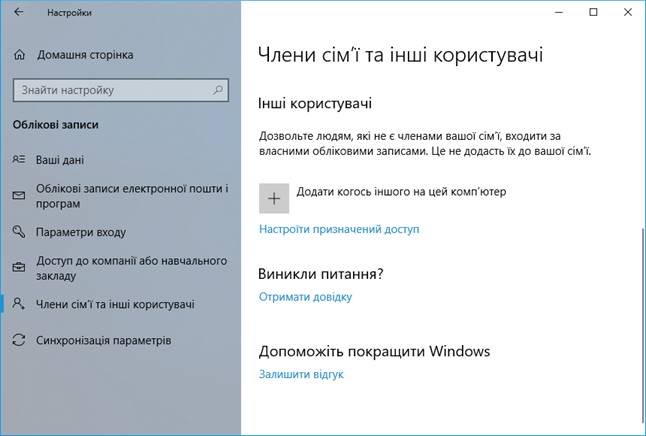Image resolution: width=646 pixels, height=436 pixels.
Task: Maximize the Settings window
Action: click(x=593, y=12)
